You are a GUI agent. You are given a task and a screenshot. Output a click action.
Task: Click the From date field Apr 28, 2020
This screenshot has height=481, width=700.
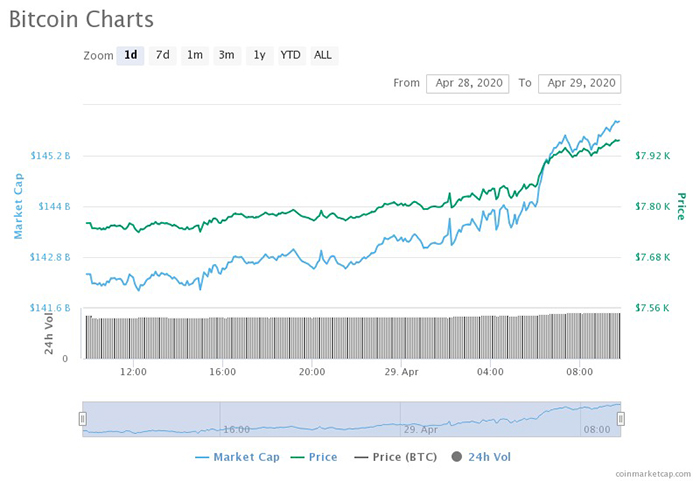[x=468, y=83]
